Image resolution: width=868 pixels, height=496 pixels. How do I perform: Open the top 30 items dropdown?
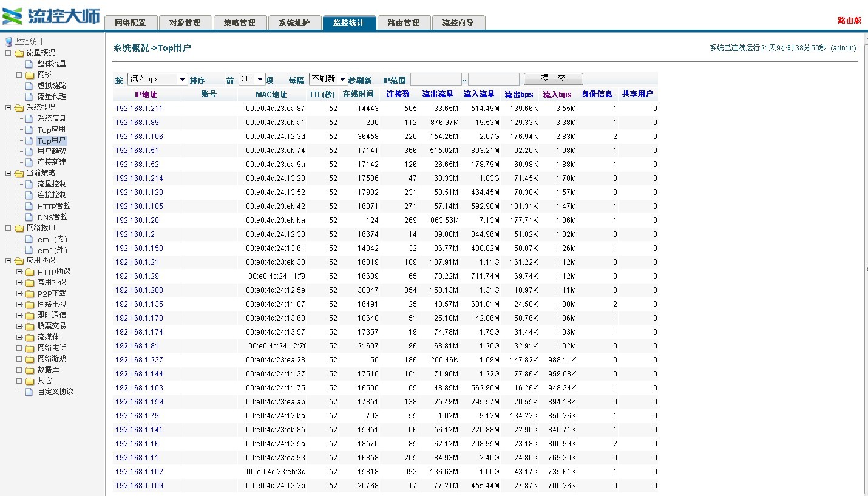tap(252, 79)
